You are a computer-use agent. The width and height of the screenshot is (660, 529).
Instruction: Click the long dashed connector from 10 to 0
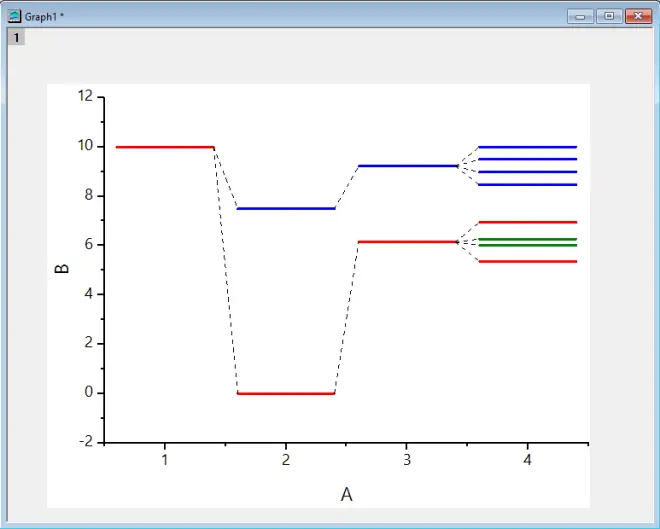(226, 270)
